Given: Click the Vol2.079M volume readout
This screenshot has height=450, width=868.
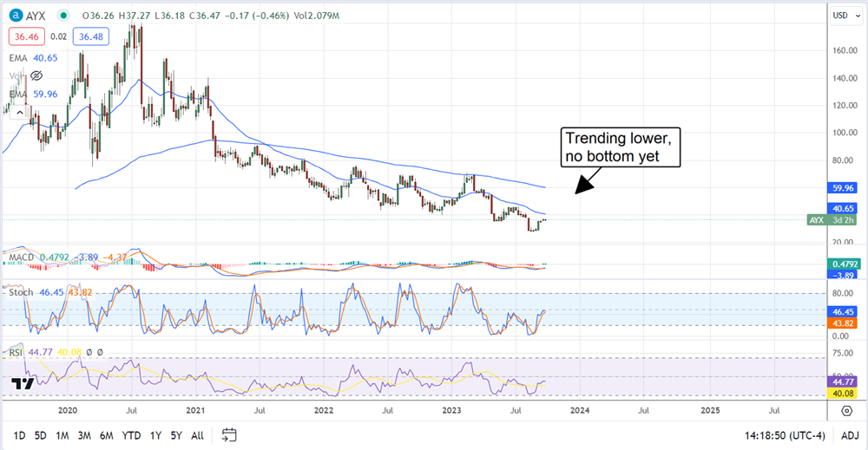Looking at the screenshot, I should (x=317, y=16).
